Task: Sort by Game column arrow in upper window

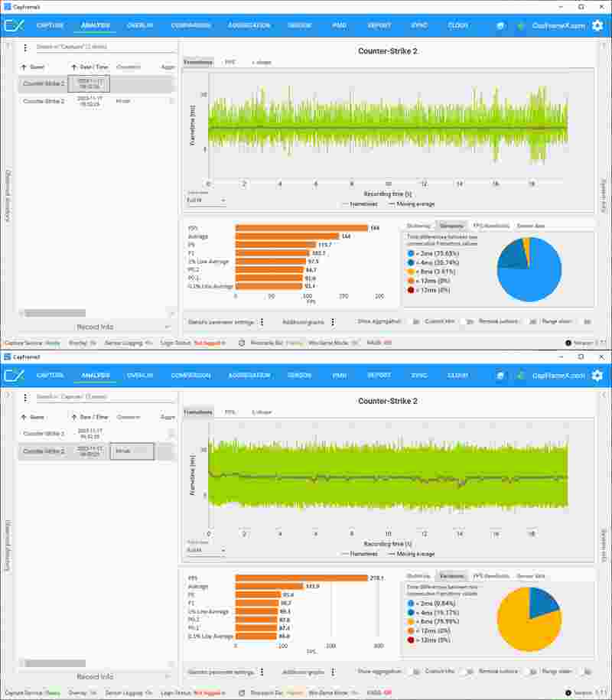Action: 24,67
